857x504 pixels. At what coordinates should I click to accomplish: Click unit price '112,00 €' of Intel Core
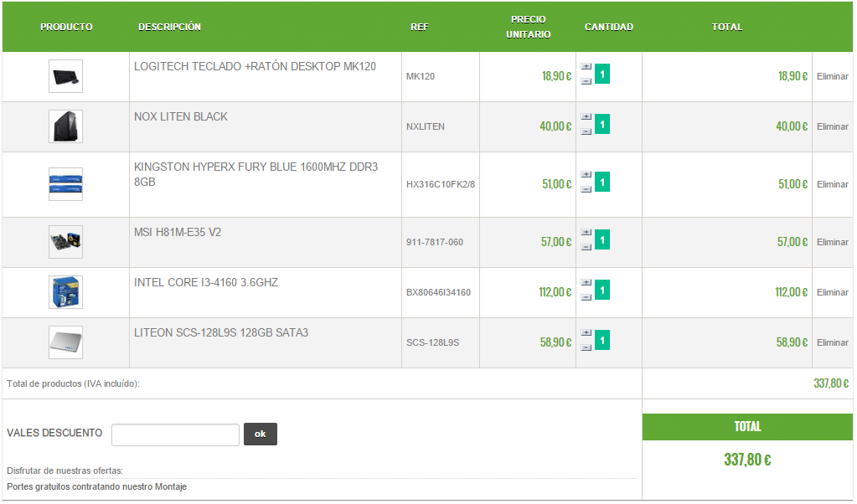point(555,293)
